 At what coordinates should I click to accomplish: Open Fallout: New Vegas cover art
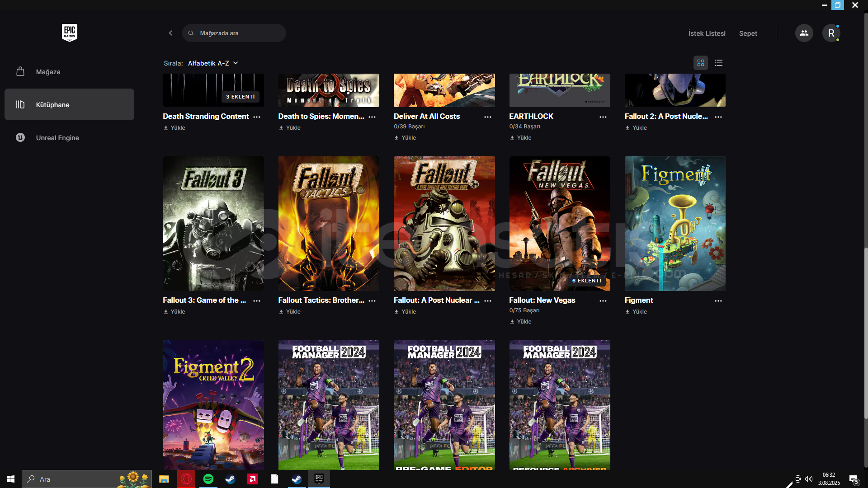560,224
